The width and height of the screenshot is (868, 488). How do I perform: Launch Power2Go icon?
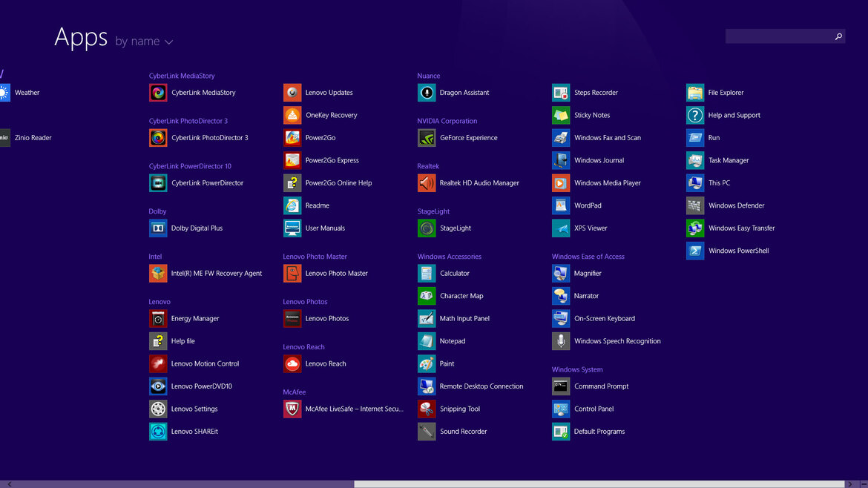[292, 138]
